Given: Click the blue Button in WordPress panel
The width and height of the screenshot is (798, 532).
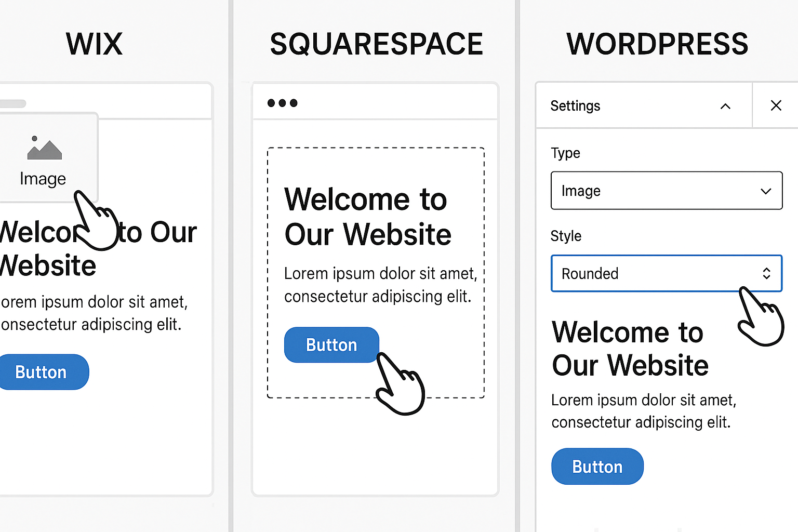Looking at the screenshot, I should click(597, 467).
